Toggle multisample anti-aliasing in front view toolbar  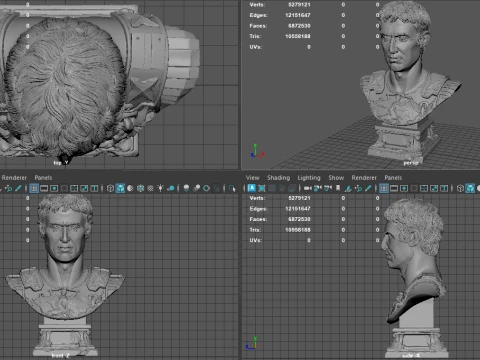tap(206, 189)
